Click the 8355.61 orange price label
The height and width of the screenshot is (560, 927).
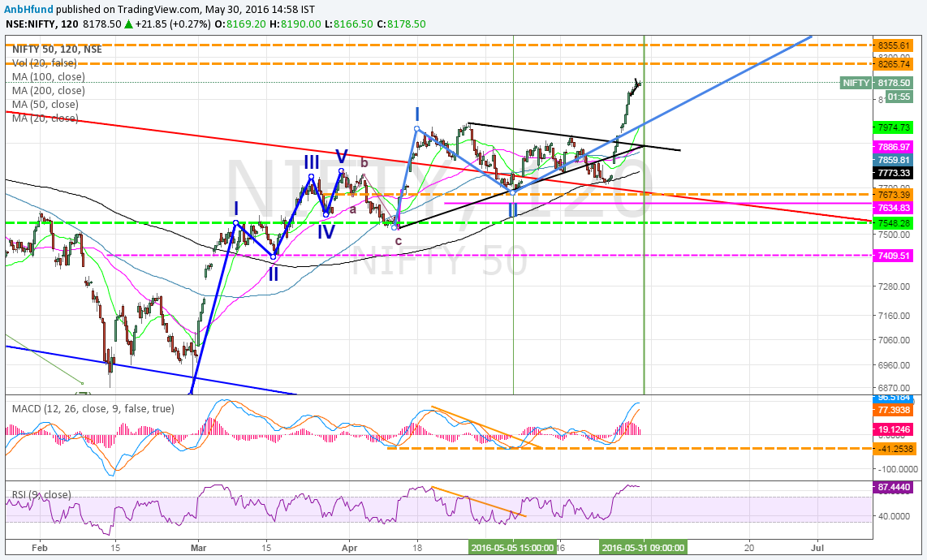coord(893,45)
